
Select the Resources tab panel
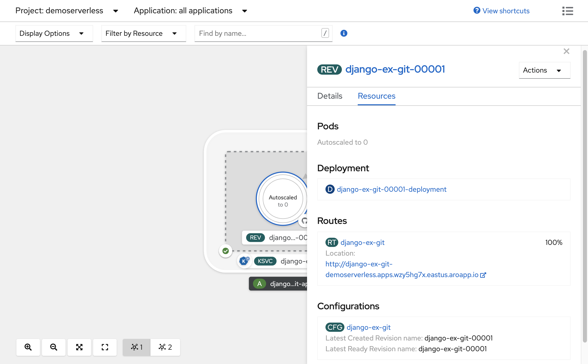pyautogui.click(x=376, y=96)
